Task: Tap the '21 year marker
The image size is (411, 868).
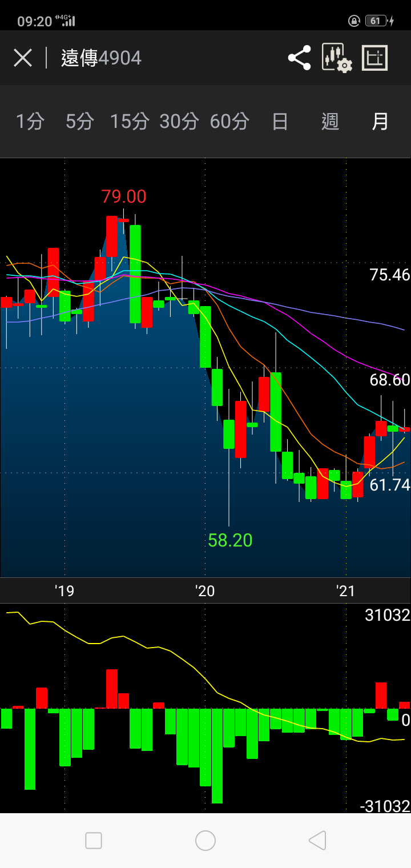Action: pyautogui.click(x=346, y=590)
